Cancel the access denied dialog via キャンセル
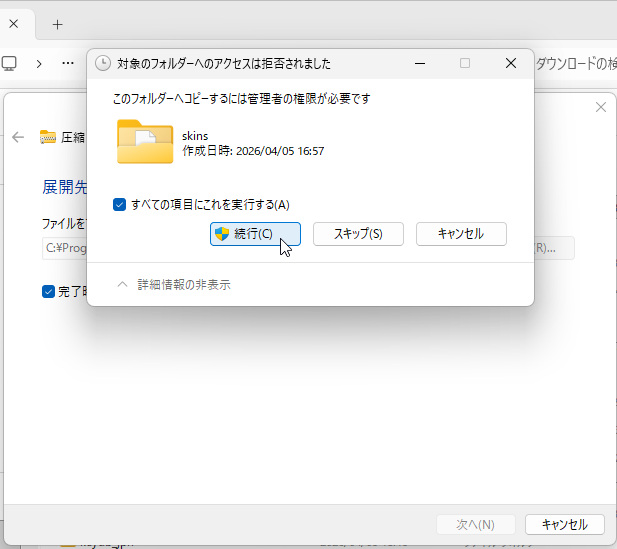 coord(461,234)
